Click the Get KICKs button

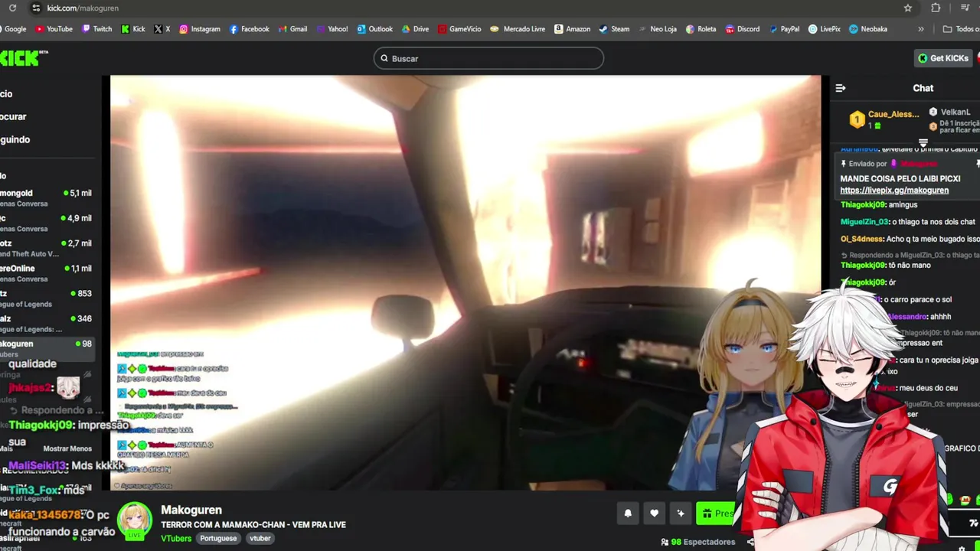click(943, 58)
